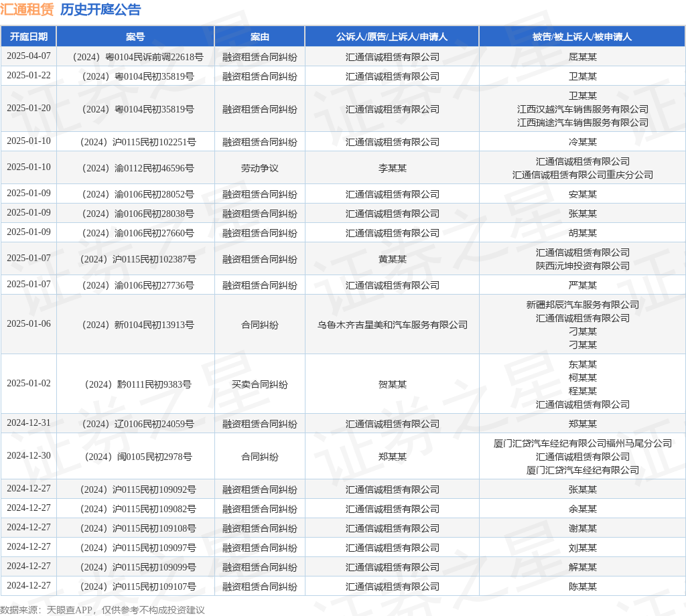Click defendant 屈某某

click(583, 57)
